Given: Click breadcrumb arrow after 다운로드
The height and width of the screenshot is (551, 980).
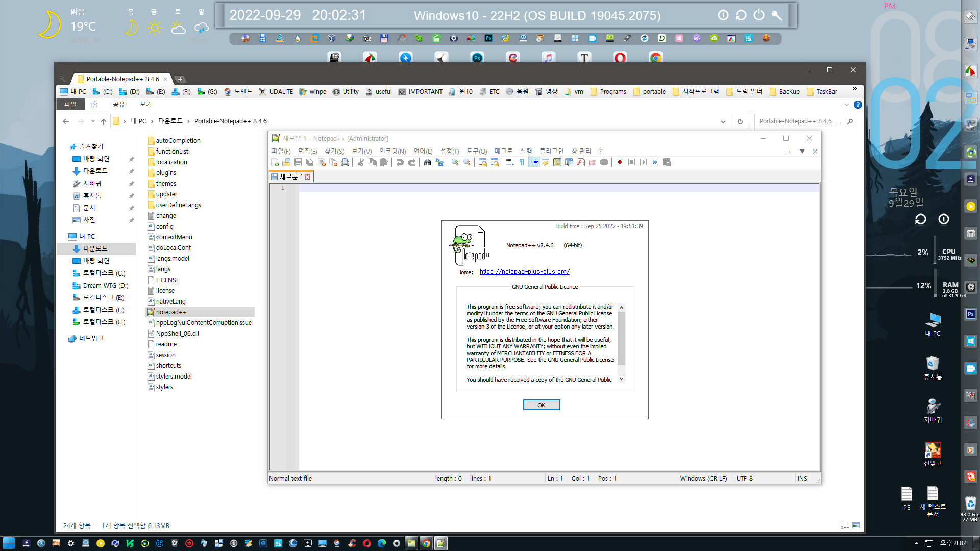Looking at the screenshot, I should click(x=188, y=121).
